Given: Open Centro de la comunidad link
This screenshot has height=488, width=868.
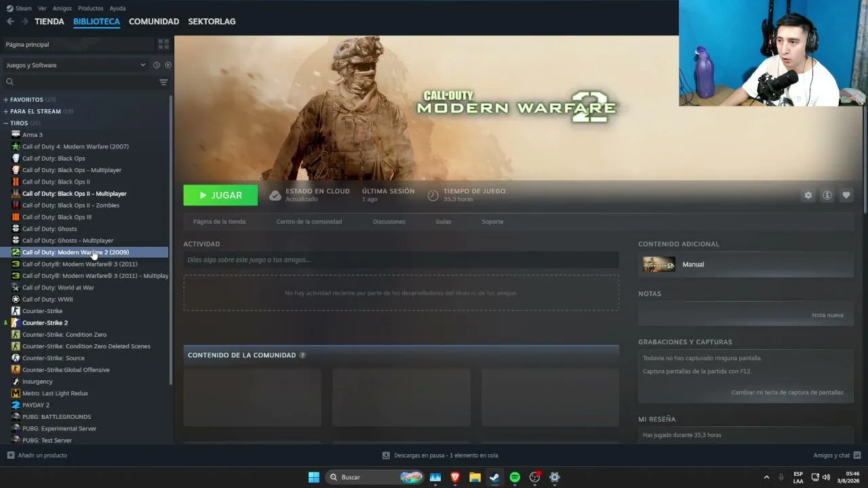Looking at the screenshot, I should coord(309,222).
